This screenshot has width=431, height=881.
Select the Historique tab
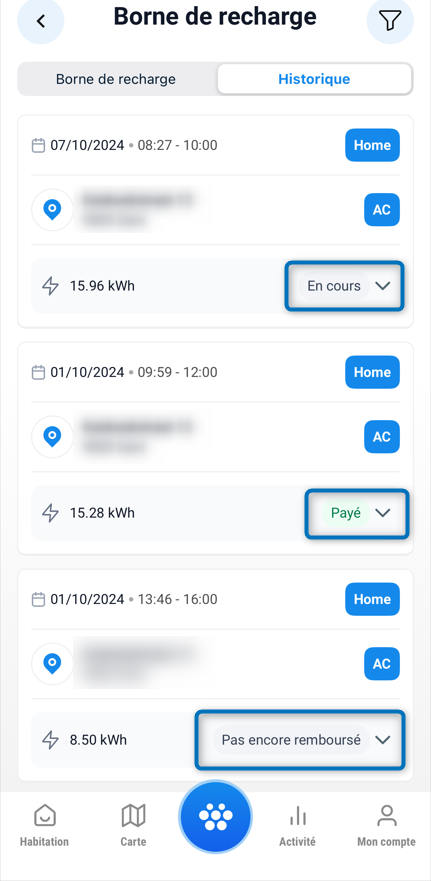tap(314, 79)
